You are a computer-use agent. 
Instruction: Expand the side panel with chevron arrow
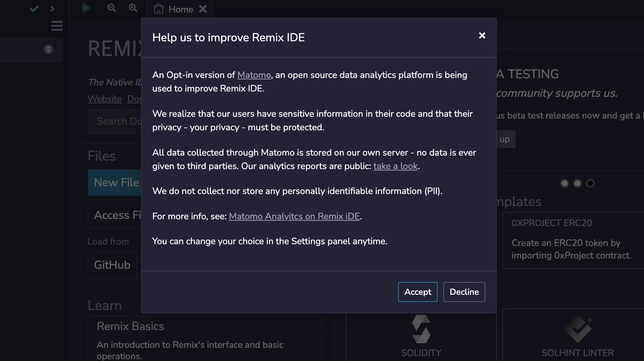pyautogui.click(x=53, y=9)
